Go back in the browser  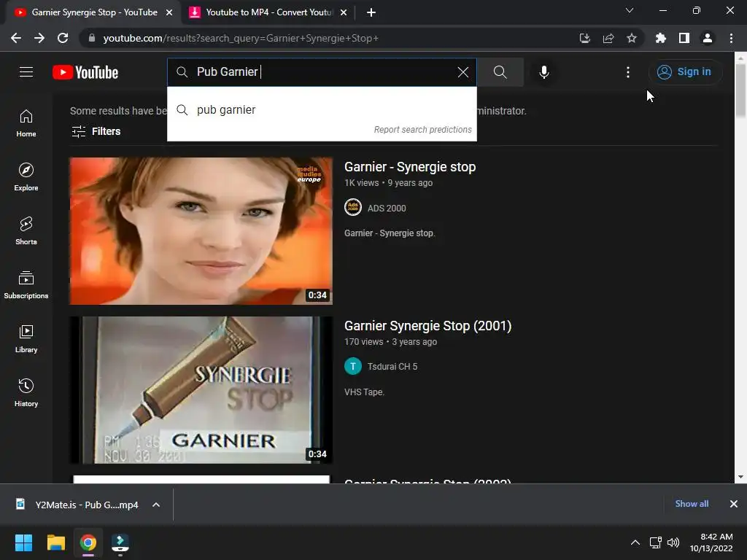[16, 38]
